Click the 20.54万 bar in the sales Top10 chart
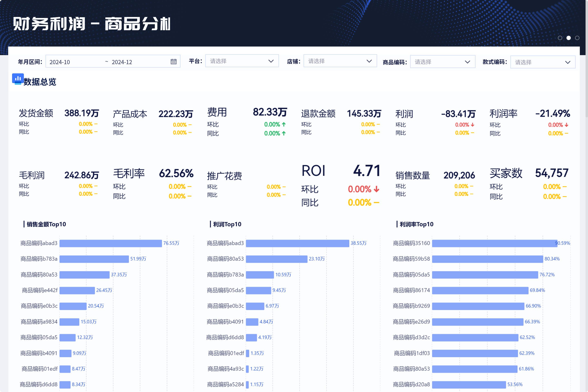Screen dimensions: 588x392 (x=73, y=306)
